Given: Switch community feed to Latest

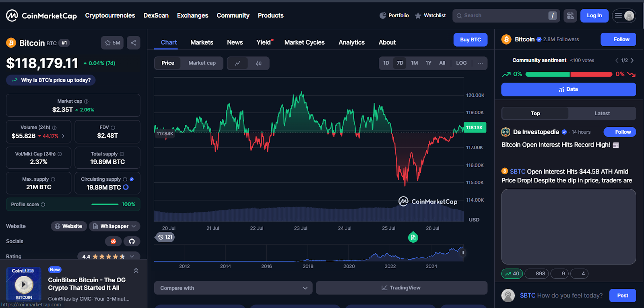Looking at the screenshot, I should tap(602, 114).
